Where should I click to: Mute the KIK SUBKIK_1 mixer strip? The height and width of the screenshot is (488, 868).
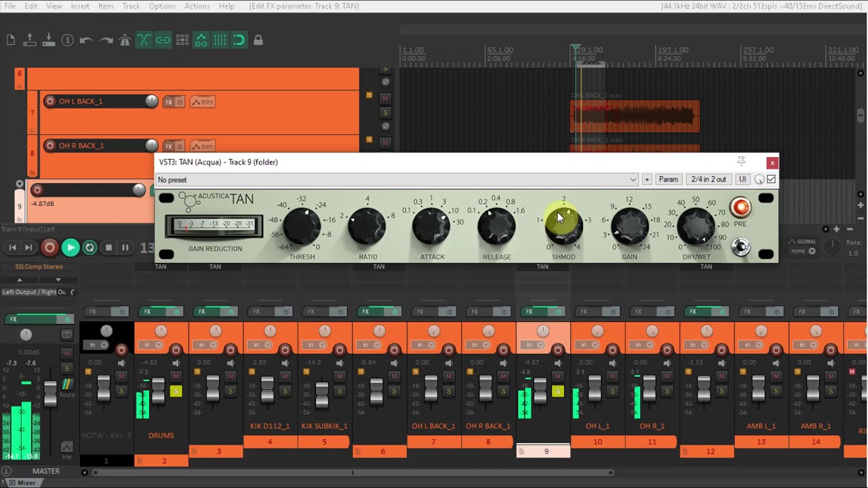click(x=340, y=376)
